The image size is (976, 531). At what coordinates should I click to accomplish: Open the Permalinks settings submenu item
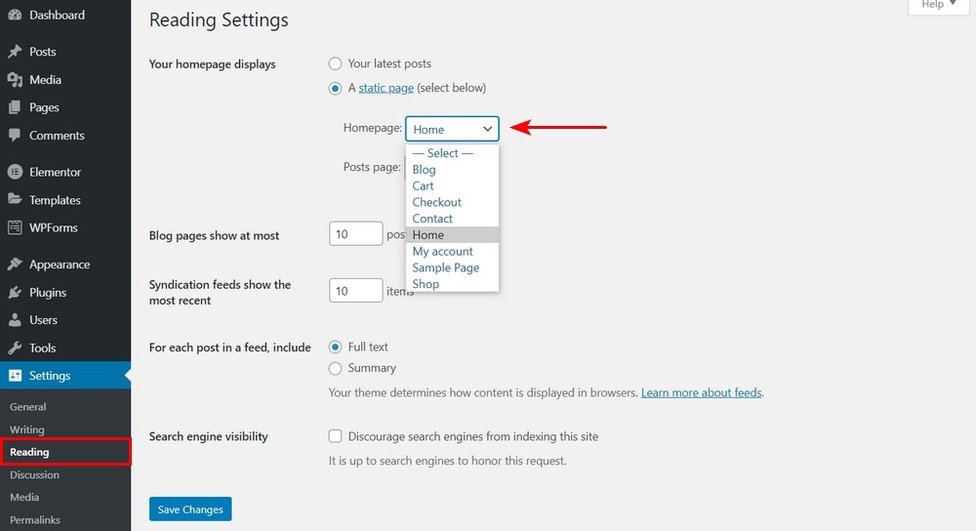[x=35, y=520]
